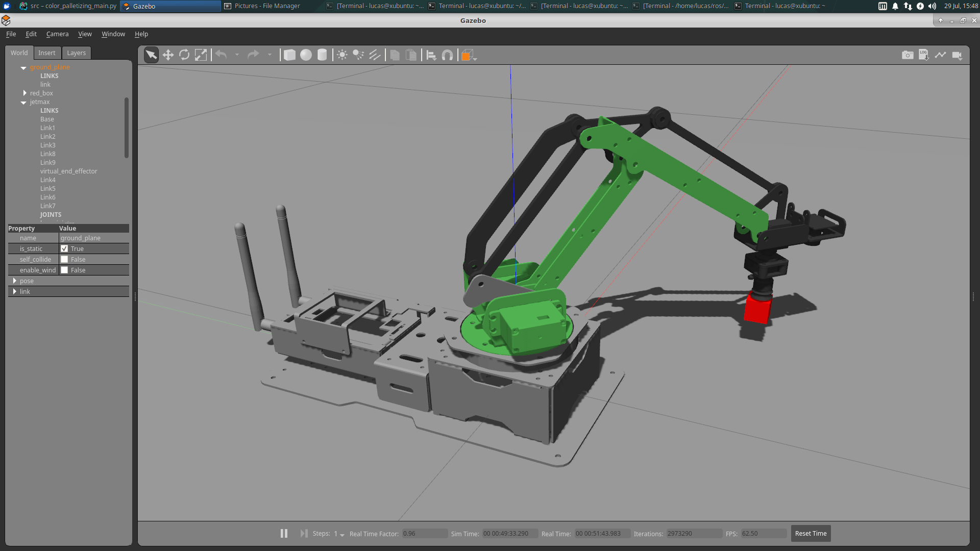
Task: Insert a sphere primitive shape
Action: pyautogui.click(x=306, y=55)
